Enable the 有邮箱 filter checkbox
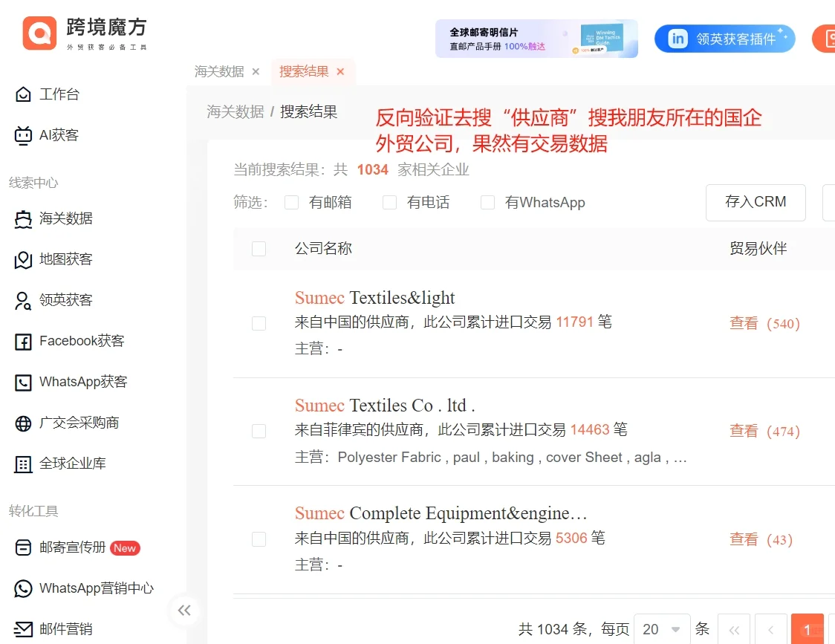 tap(291, 202)
